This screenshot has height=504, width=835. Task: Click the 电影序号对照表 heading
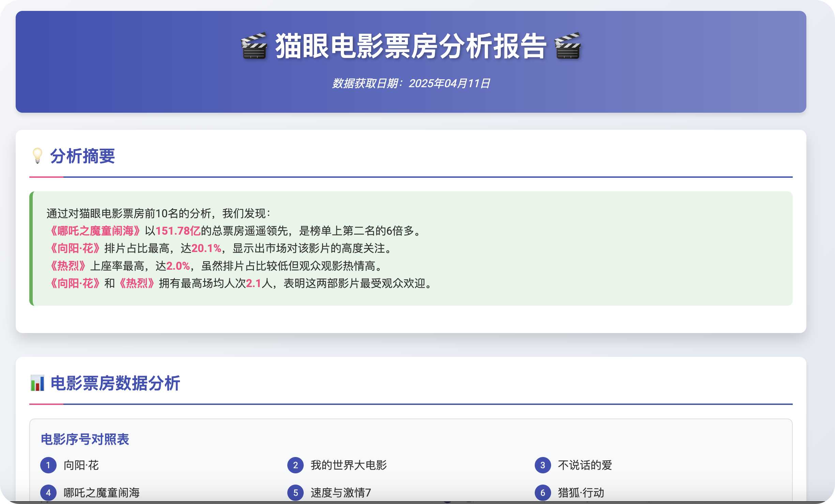click(85, 439)
